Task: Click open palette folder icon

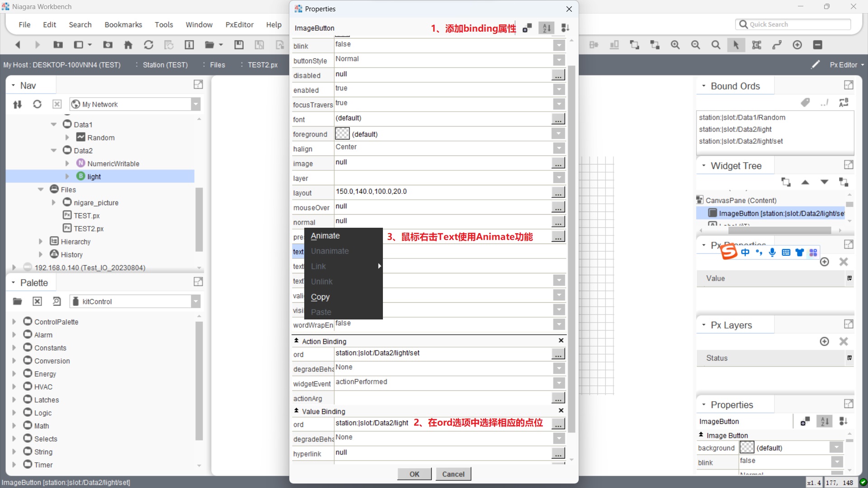Action: 18,301
